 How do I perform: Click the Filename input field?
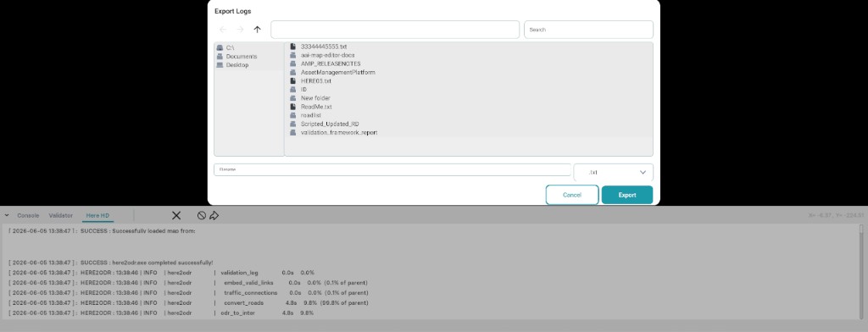pos(392,170)
